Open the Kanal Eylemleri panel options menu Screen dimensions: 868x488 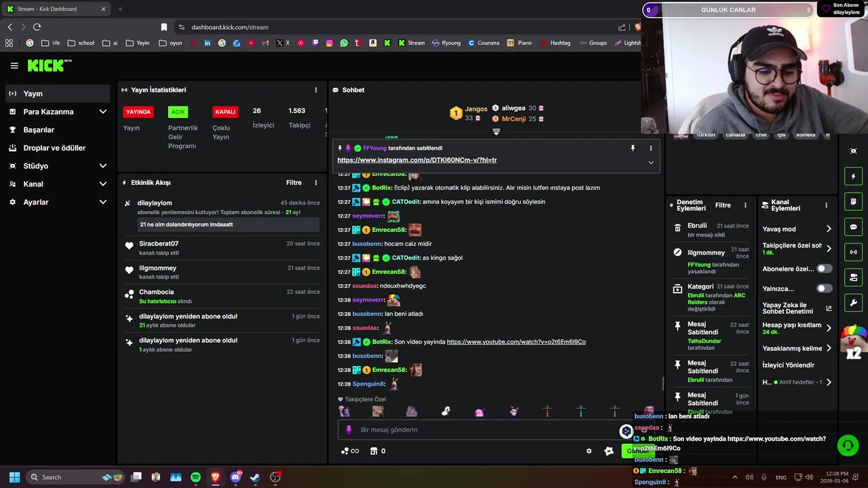click(x=826, y=205)
